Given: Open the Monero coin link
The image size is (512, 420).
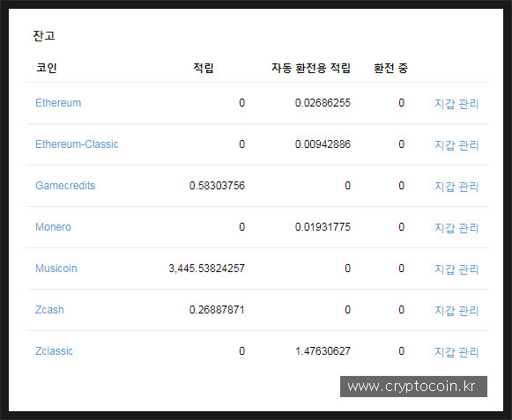Looking at the screenshot, I should pyautogui.click(x=53, y=227).
